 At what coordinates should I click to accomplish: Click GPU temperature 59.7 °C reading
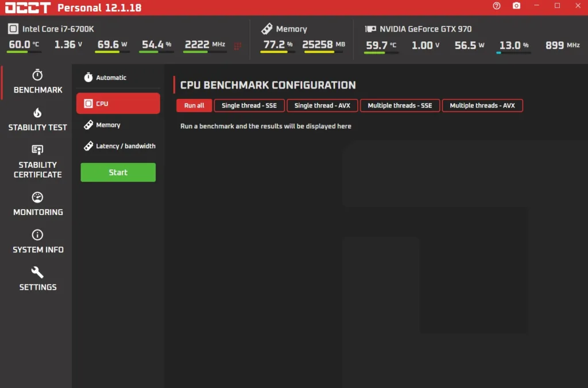click(381, 45)
